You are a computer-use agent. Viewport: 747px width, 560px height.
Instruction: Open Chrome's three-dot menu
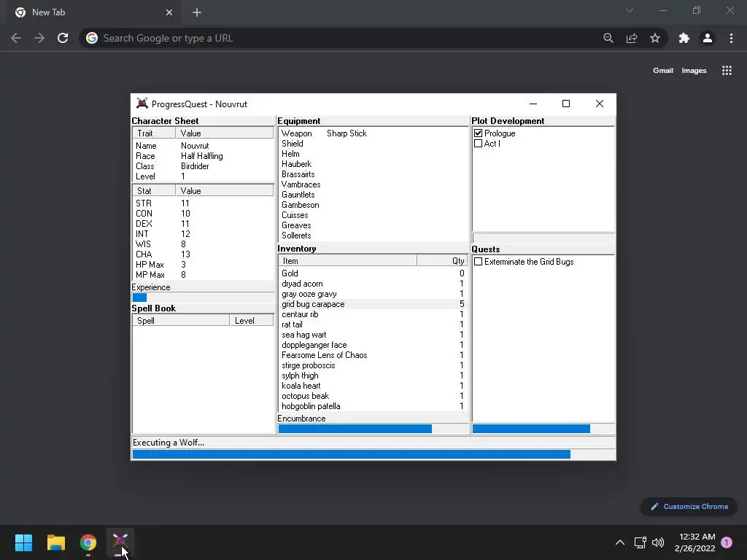pyautogui.click(x=731, y=38)
